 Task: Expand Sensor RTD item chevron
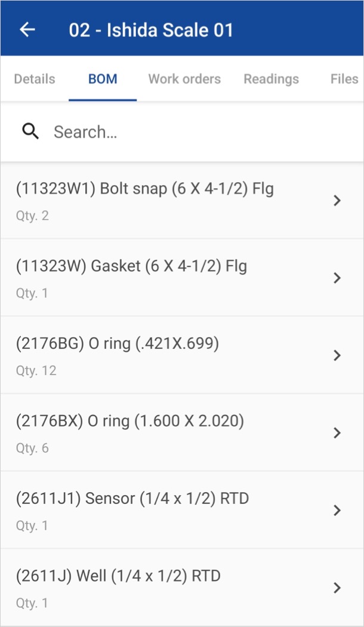coord(337,511)
